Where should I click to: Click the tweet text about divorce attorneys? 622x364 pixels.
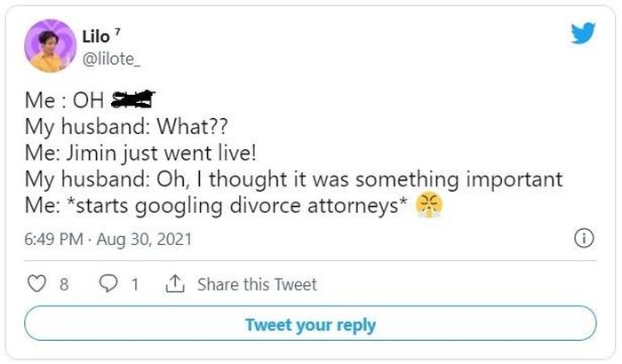coord(216,206)
